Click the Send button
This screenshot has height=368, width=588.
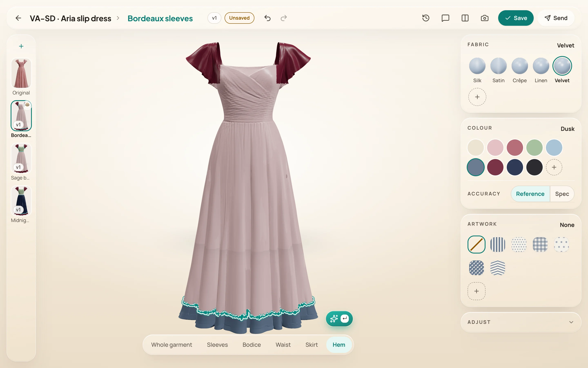point(556,18)
